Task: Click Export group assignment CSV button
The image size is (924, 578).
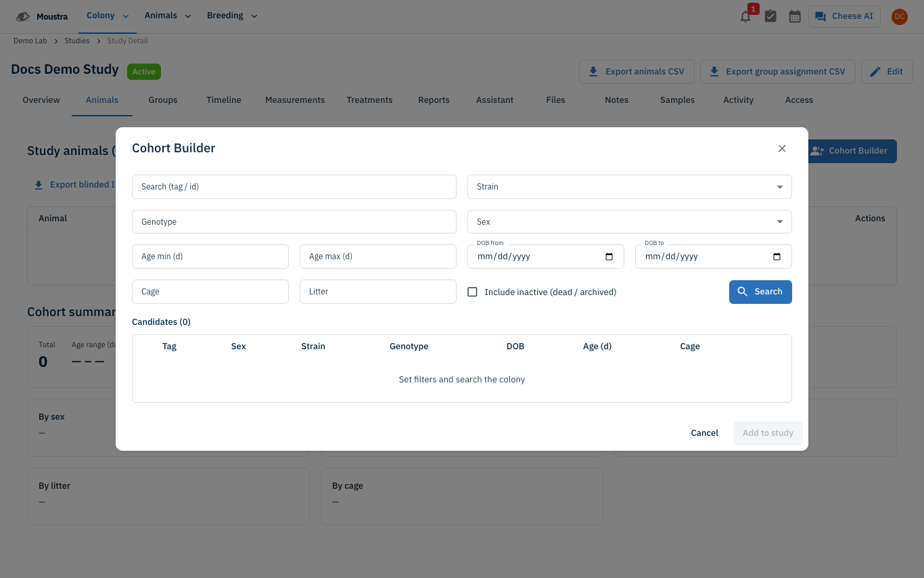Action: (777, 72)
